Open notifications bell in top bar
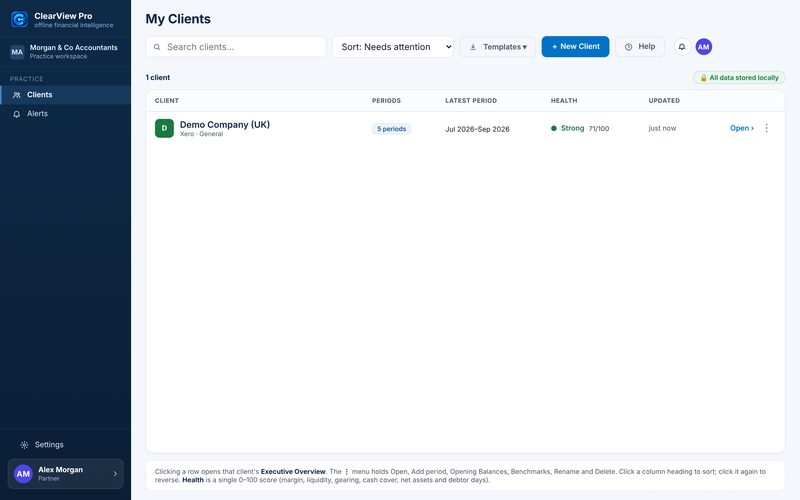This screenshot has height=500, width=800. coord(682,47)
